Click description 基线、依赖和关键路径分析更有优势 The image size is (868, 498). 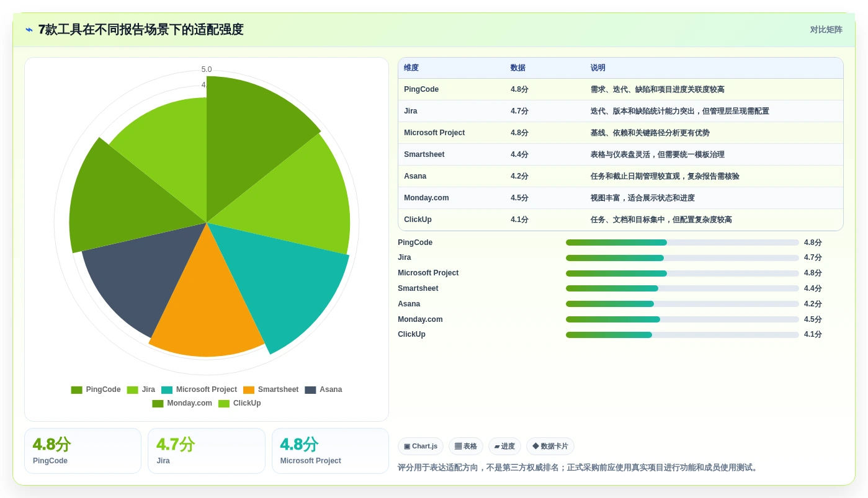tap(650, 133)
